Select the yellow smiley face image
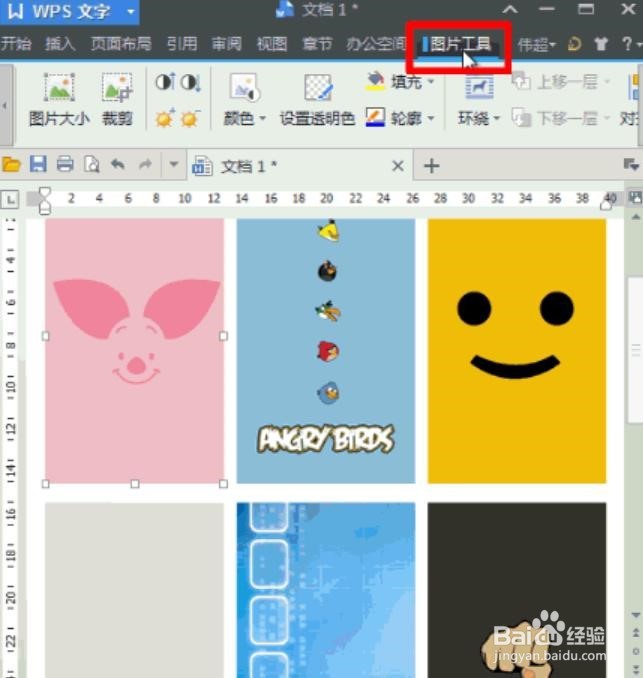 coord(517,351)
